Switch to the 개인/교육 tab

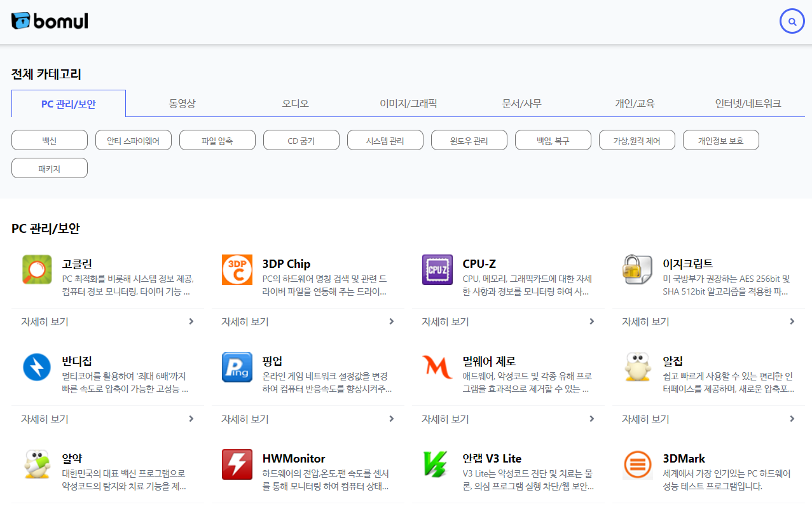click(635, 104)
